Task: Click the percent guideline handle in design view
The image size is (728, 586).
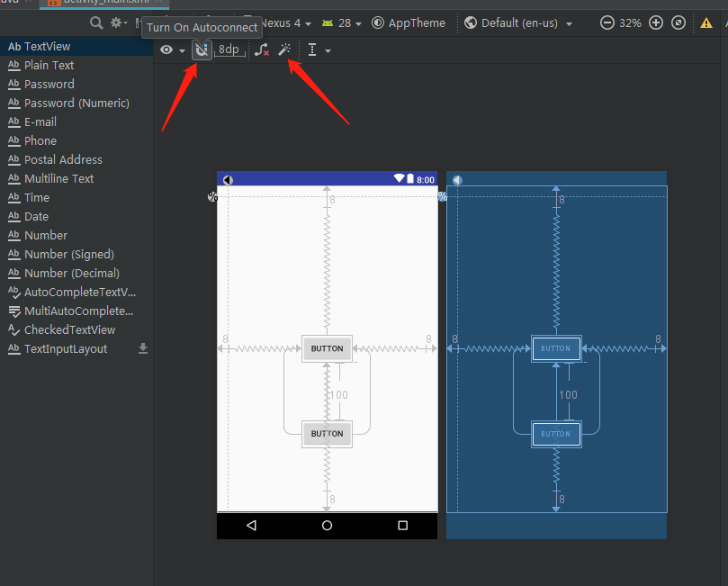Action: coord(212,196)
